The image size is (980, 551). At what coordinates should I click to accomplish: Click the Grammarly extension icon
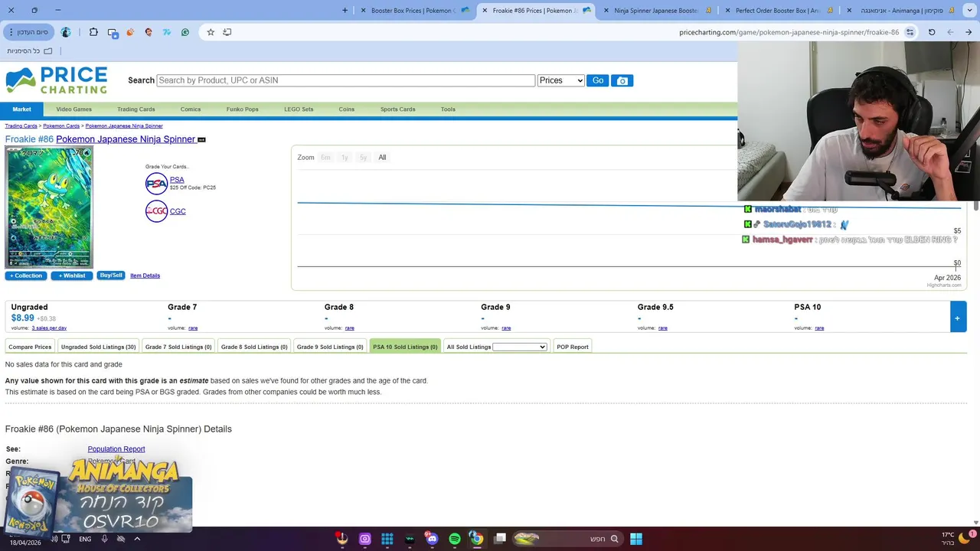click(185, 32)
